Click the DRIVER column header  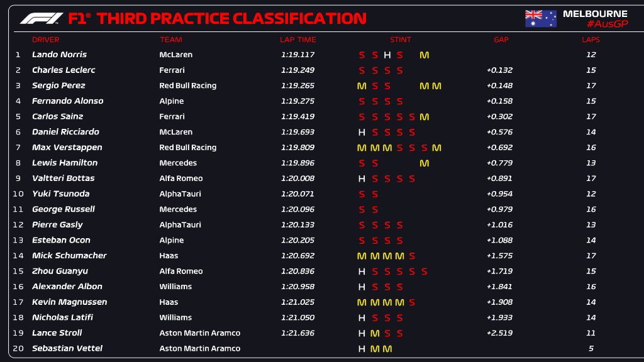point(45,40)
